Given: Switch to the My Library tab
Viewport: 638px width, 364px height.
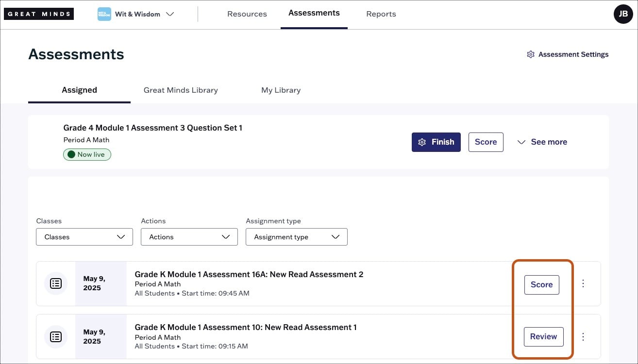Looking at the screenshot, I should pos(281,90).
